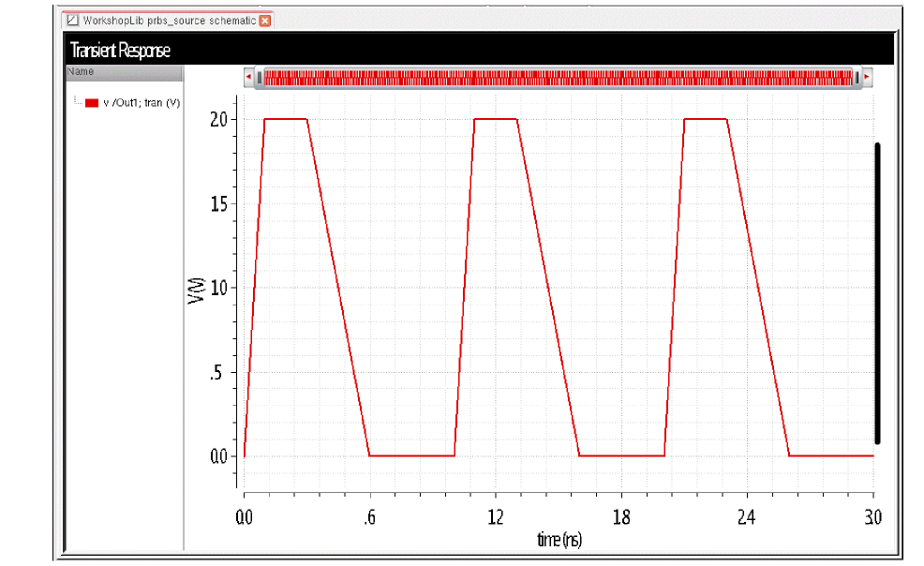
Task: Click the red waveform overview strip
Action: point(558,78)
